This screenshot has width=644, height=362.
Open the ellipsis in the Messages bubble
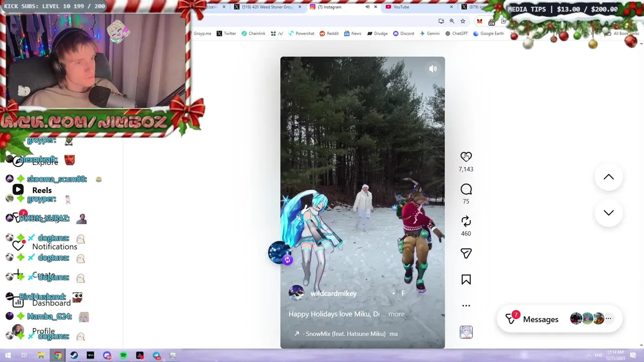pos(608,319)
